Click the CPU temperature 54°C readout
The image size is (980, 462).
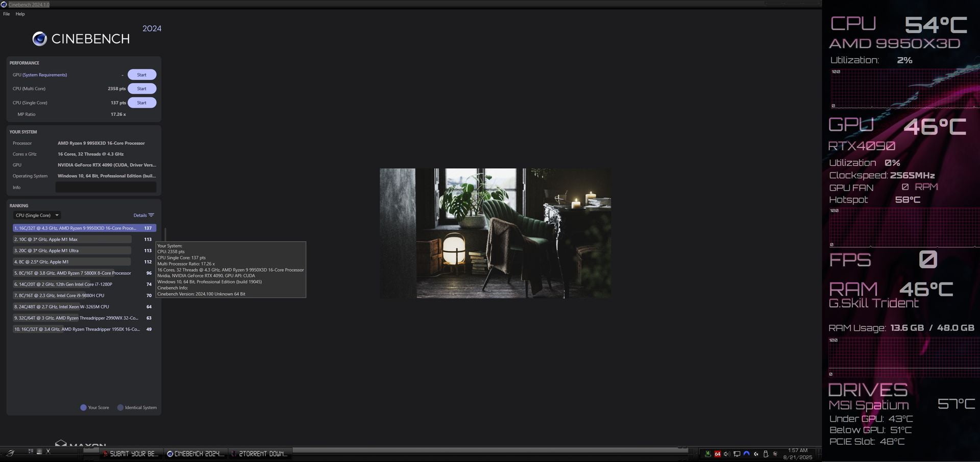click(936, 24)
